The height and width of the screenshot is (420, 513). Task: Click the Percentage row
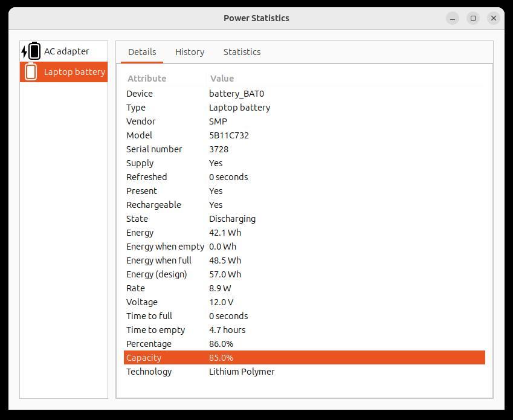(x=304, y=344)
